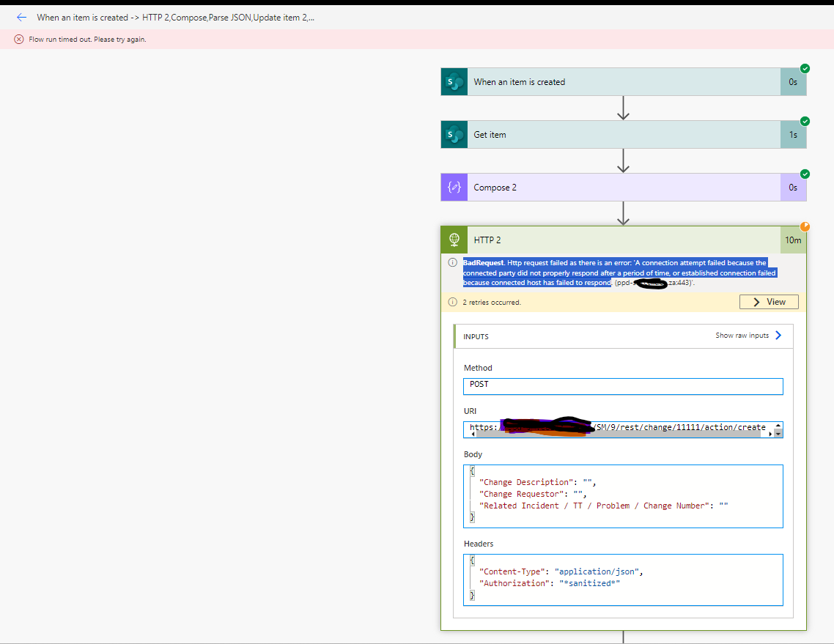Image resolution: width=834 pixels, height=644 pixels.
Task: Click the orange warning badge on HTTP 2
Action: [805, 226]
